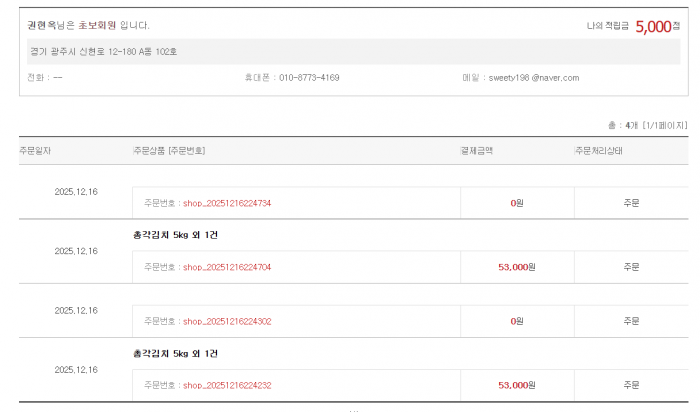Click order number shop_20251216224232

pos(227,385)
